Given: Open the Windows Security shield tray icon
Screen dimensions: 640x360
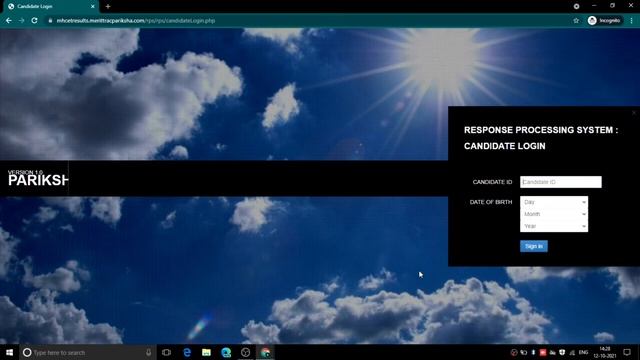Looking at the screenshot, I should click(562, 352).
